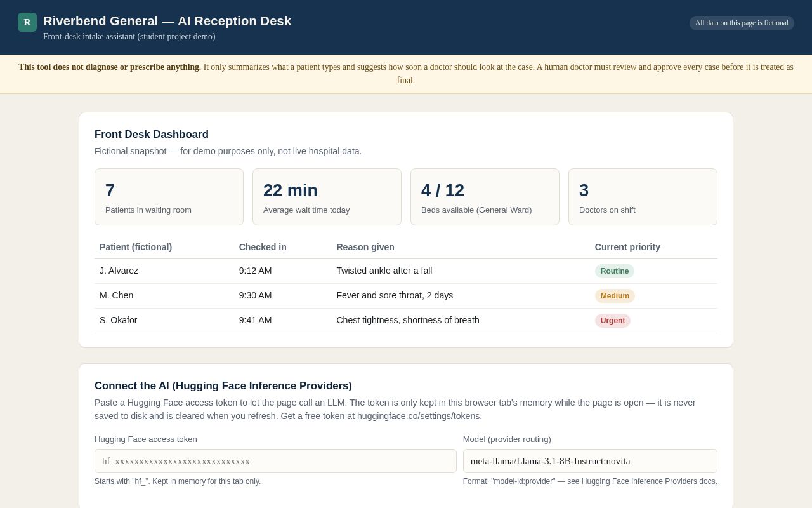Click the 'Patients in waiting room' stat card
Screen dimensions: 812x508
click(169, 197)
